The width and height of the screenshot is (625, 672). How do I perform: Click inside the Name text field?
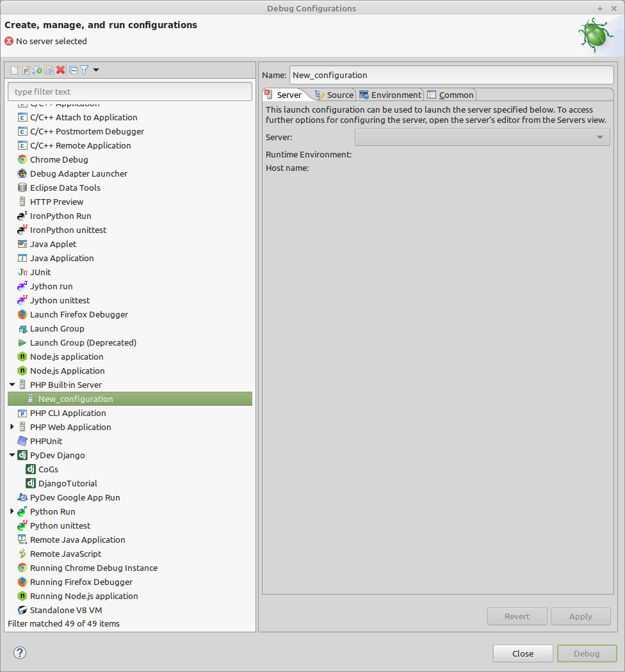coord(451,75)
